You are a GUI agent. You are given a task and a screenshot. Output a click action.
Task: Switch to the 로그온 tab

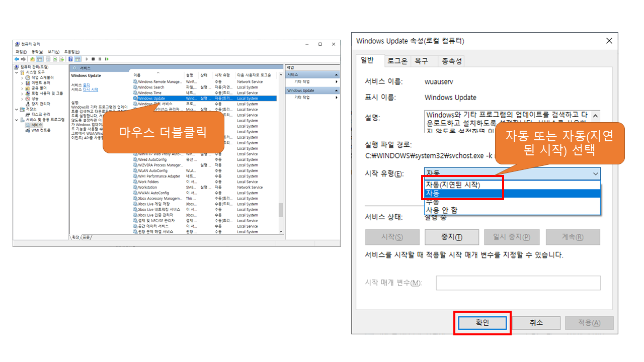coord(397,61)
